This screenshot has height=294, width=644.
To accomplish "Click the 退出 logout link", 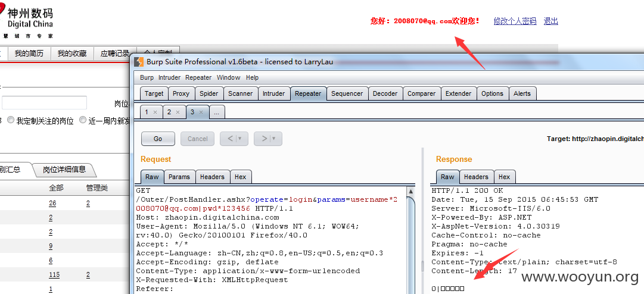I will (551, 21).
